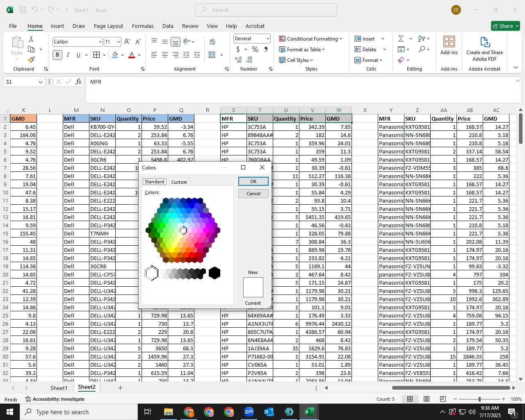Open the Custom tab in Colors dialog
Image resolution: width=525 pixels, height=420 pixels.
click(179, 182)
